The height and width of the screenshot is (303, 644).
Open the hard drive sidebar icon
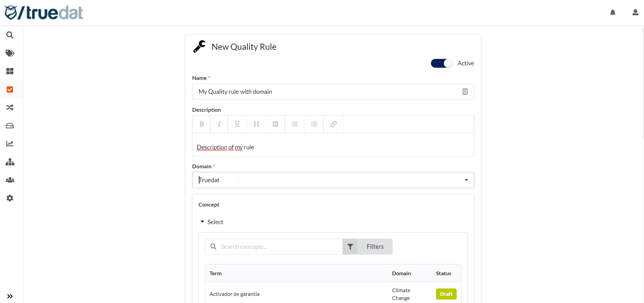[10, 126]
